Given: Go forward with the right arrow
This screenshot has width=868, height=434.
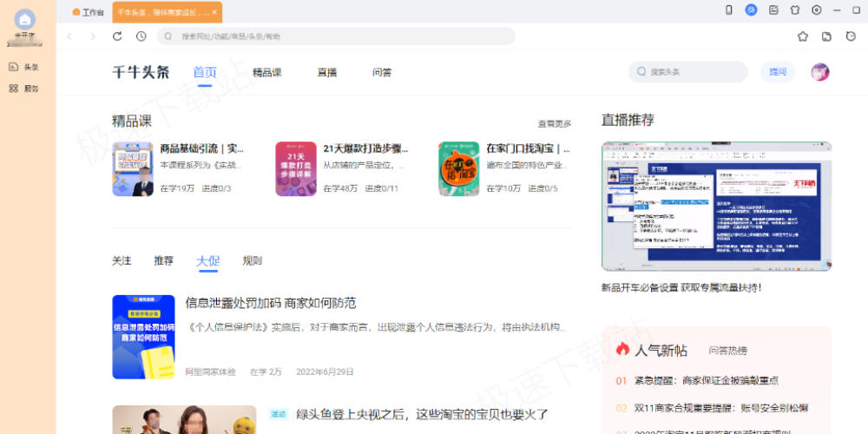Looking at the screenshot, I should (x=93, y=36).
